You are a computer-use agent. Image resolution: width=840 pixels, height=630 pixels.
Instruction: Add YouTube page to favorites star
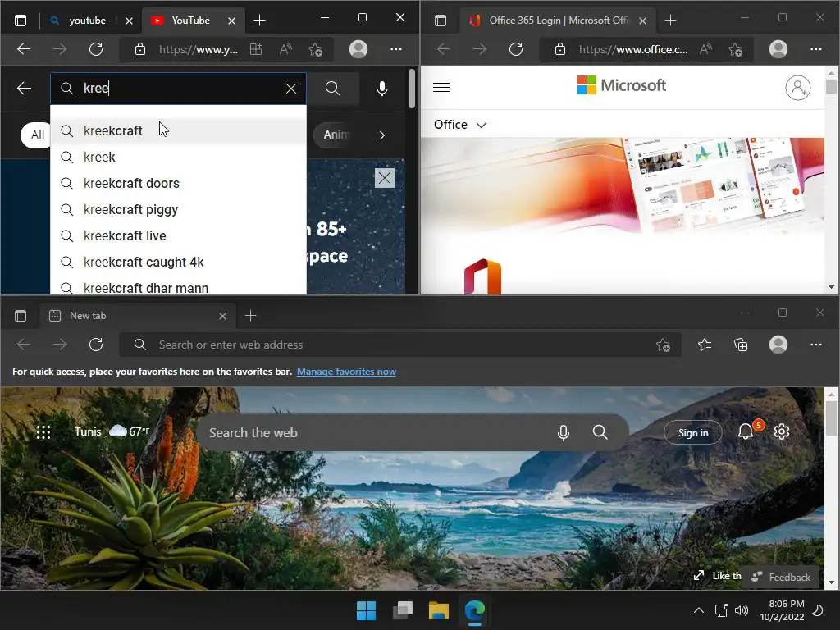point(316,49)
